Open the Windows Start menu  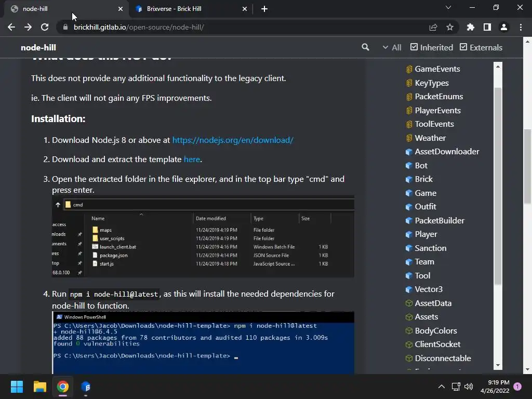pyautogui.click(x=17, y=387)
